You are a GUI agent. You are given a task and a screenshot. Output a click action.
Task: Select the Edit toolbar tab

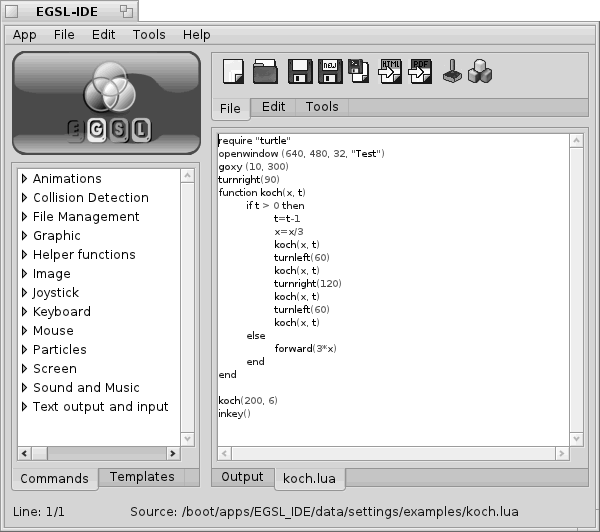click(274, 107)
